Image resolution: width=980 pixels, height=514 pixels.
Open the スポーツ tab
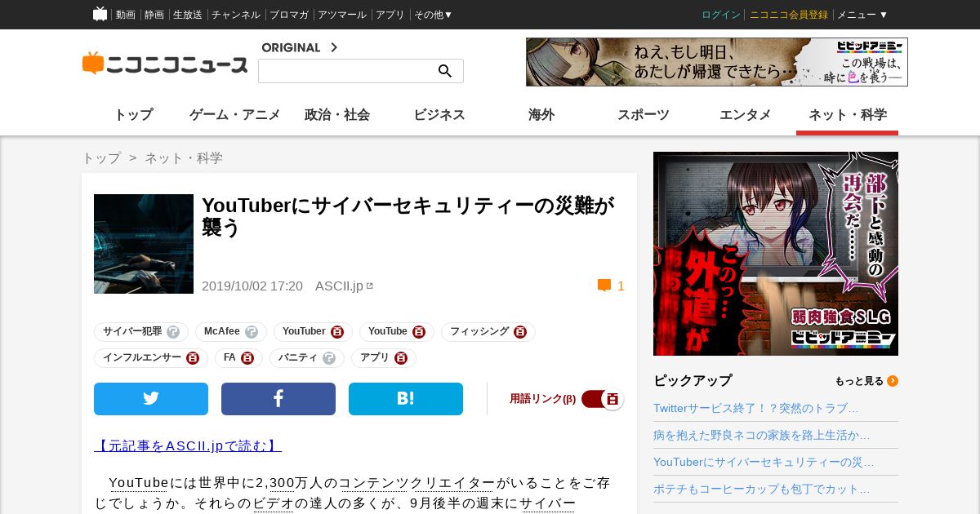(x=644, y=115)
